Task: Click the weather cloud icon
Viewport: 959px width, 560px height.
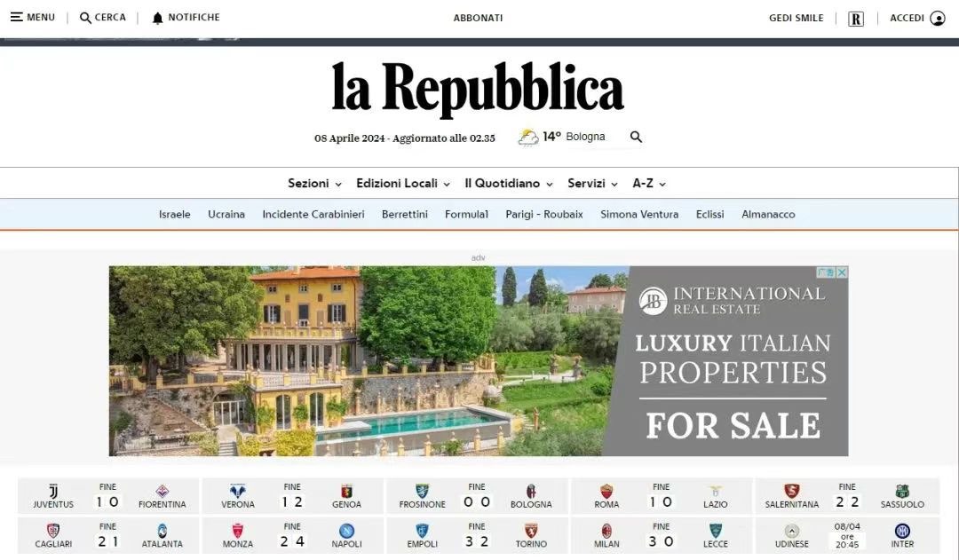Action: [528, 137]
